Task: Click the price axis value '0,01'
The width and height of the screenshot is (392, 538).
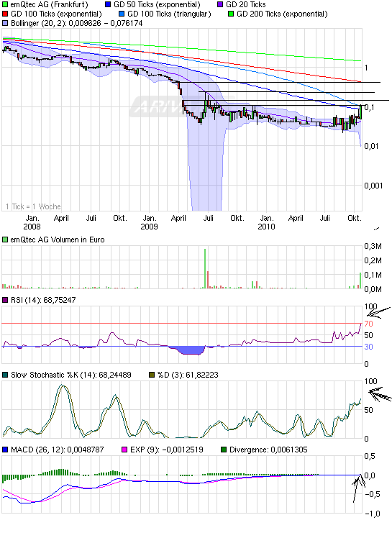Action: pos(371,147)
